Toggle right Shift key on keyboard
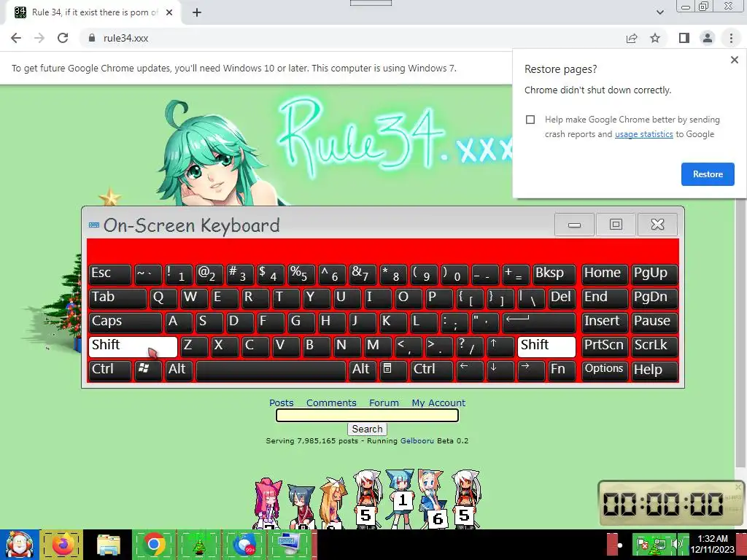 pyautogui.click(x=546, y=346)
